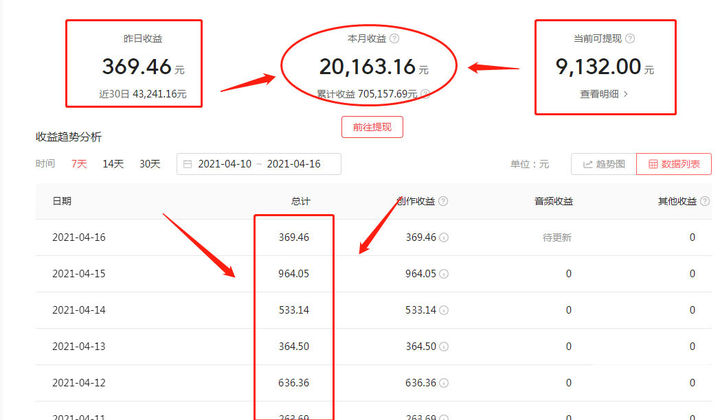Switch to 趋势图 chart view
Viewport: 720px width, 420px height.
coord(604,164)
